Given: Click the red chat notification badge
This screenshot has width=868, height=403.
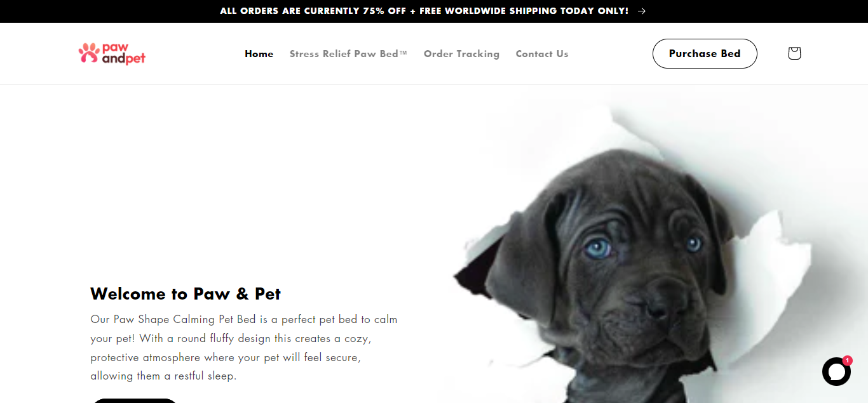Looking at the screenshot, I should (x=847, y=360).
